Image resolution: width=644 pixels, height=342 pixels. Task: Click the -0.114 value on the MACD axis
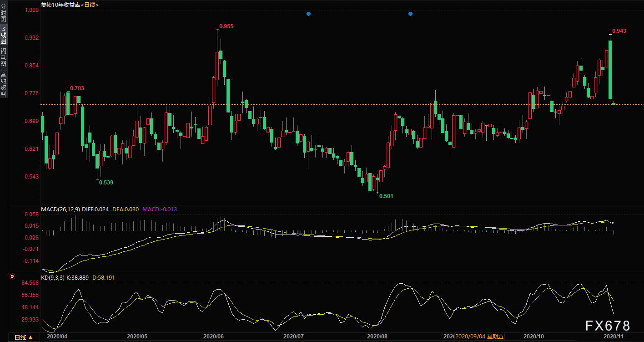click(x=30, y=261)
